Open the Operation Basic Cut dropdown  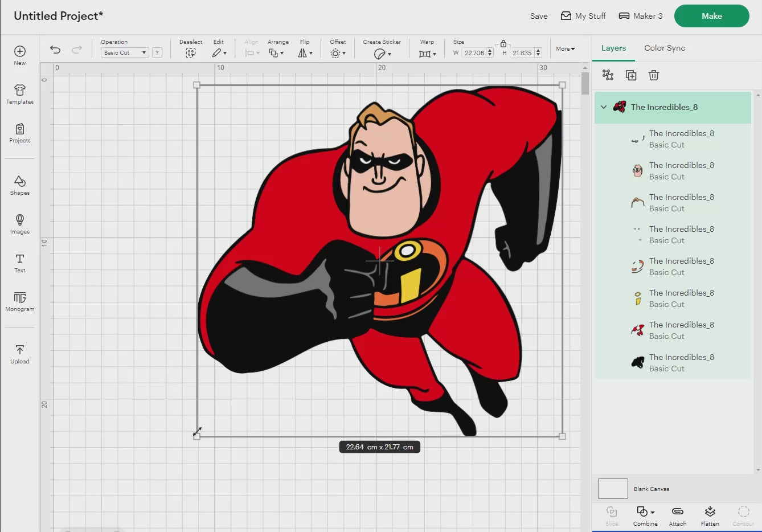(x=125, y=52)
